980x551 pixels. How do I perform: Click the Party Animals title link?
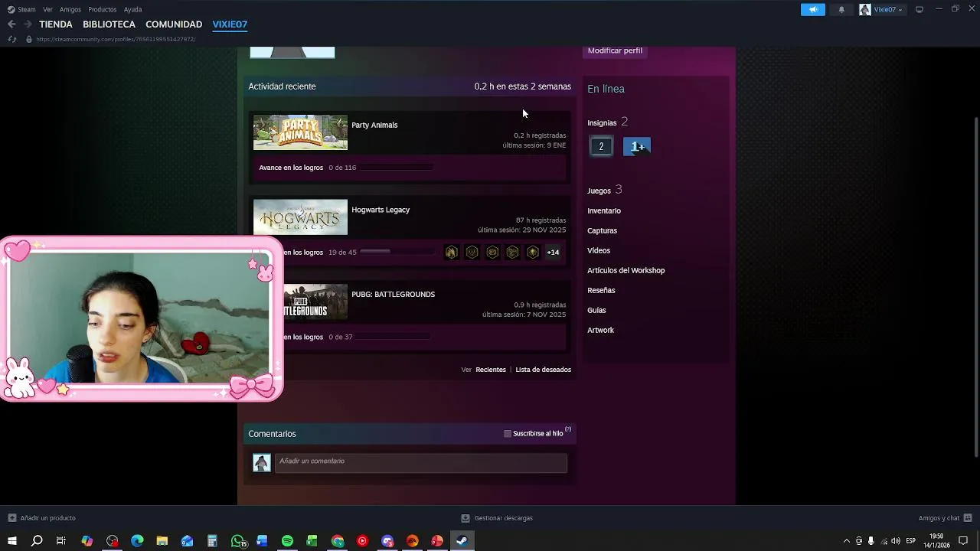[x=374, y=125]
